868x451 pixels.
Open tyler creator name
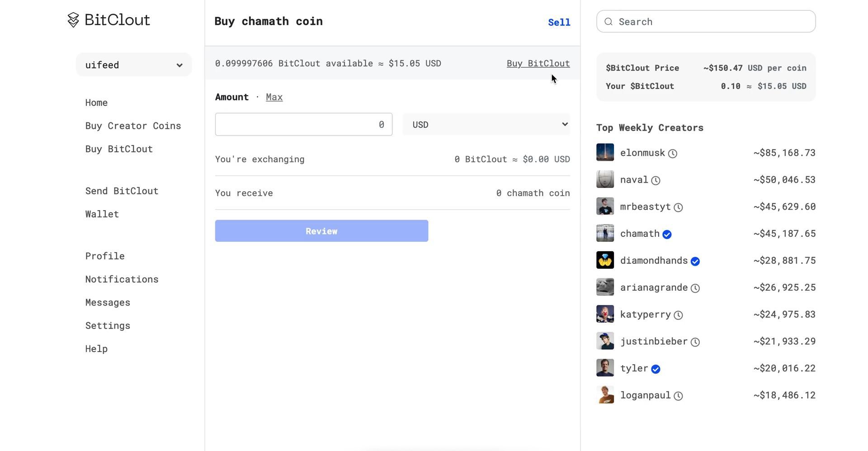(634, 368)
